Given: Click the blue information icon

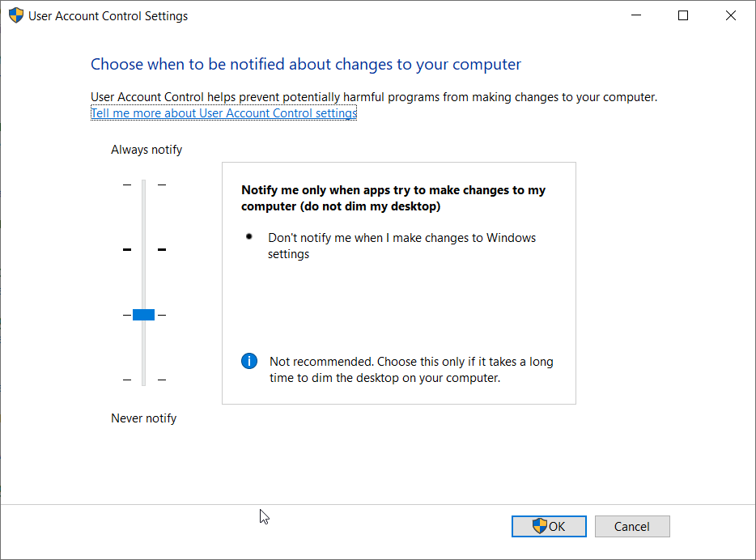Looking at the screenshot, I should [249, 361].
